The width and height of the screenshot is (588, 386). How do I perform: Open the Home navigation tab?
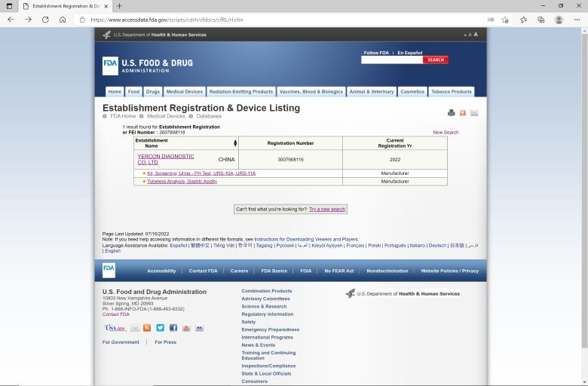115,91
